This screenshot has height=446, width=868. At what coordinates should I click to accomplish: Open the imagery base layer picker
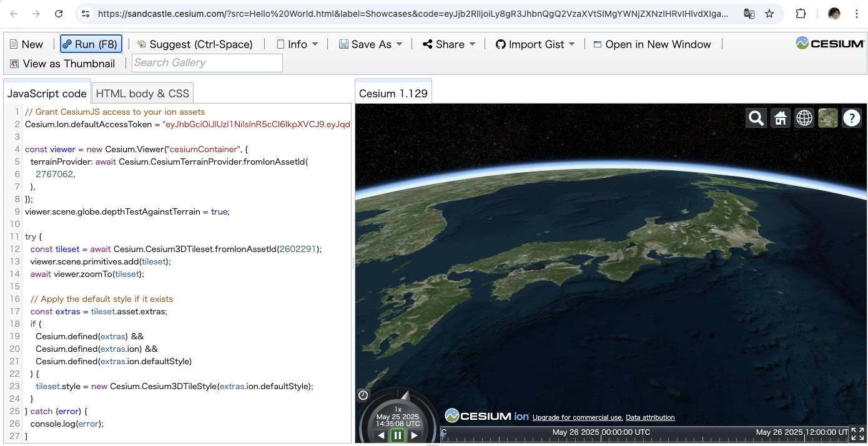pyautogui.click(x=827, y=117)
